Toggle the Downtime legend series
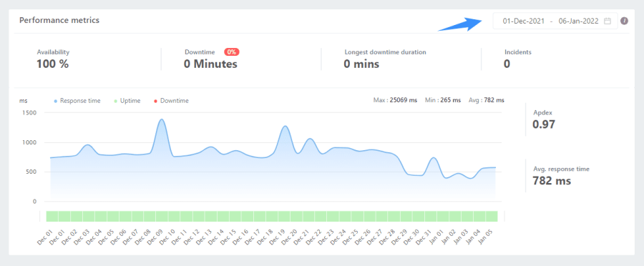Image resolution: width=644 pixels, height=266 pixels. 172,101
